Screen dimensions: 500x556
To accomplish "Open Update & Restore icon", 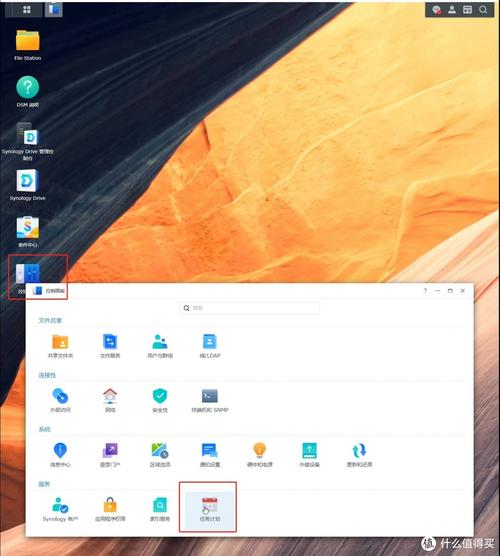I will tap(359, 455).
